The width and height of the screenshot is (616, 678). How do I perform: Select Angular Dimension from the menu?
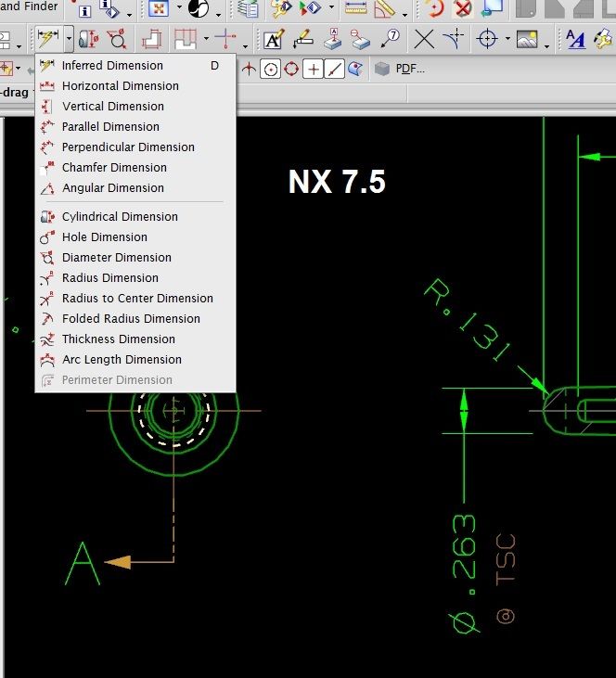pyautogui.click(x=135, y=187)
